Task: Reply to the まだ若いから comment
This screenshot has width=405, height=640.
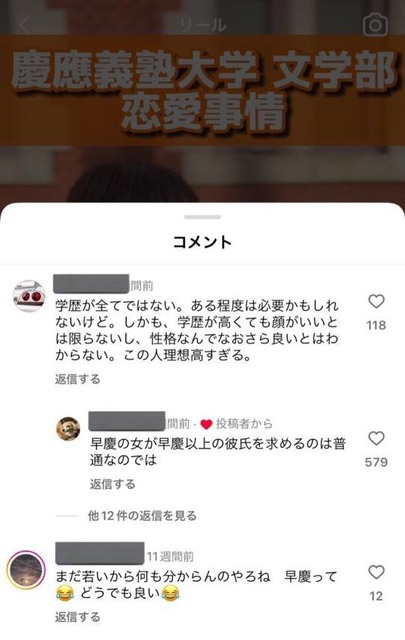Action: coord(78,617)
